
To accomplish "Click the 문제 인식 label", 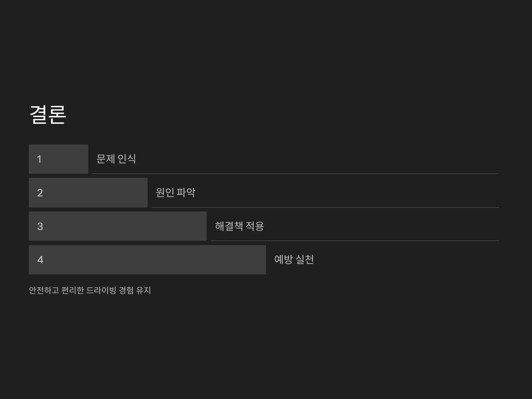I will tap(116, 159).
